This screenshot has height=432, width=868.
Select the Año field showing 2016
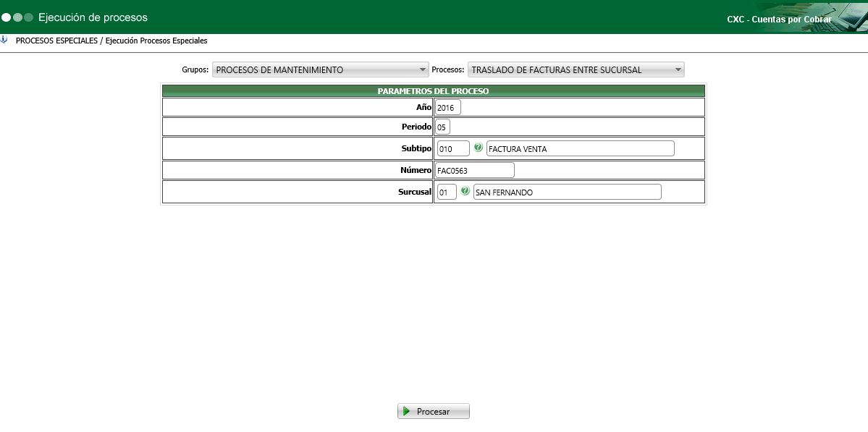[447, 106]
